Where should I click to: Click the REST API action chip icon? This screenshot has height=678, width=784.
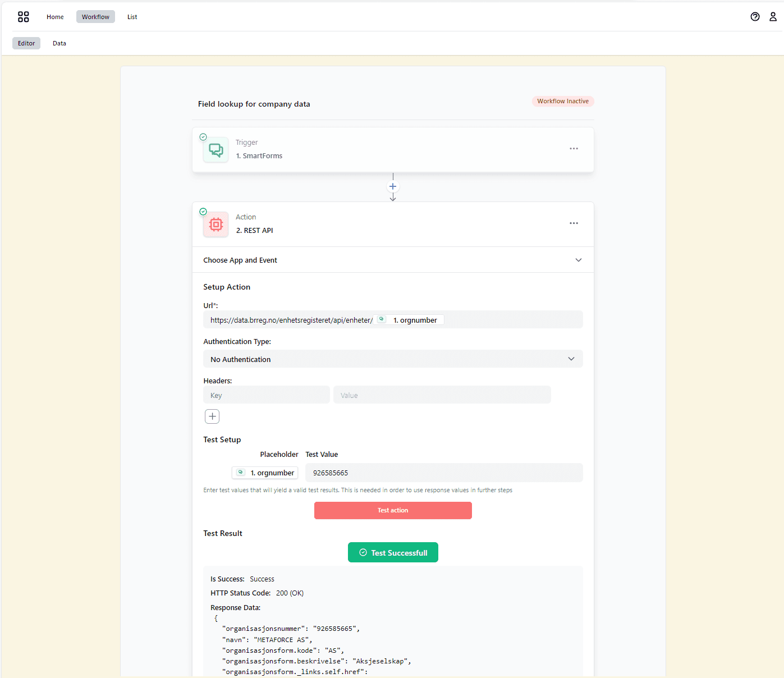(x=216, y=224)
